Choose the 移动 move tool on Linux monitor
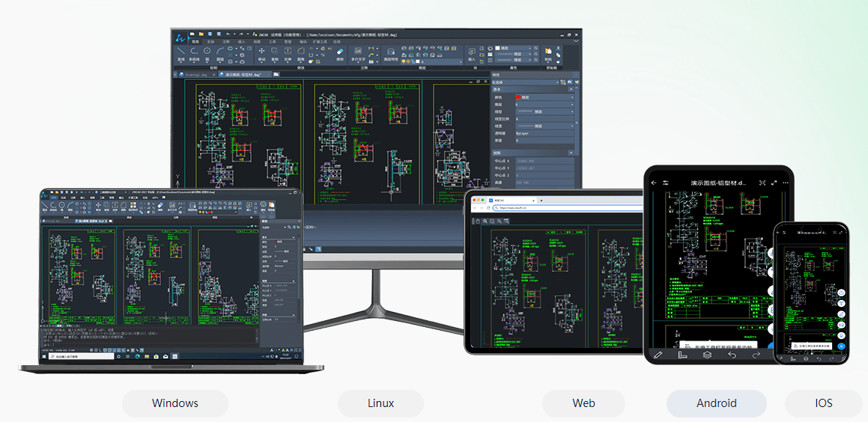 (x=262, y=54)
